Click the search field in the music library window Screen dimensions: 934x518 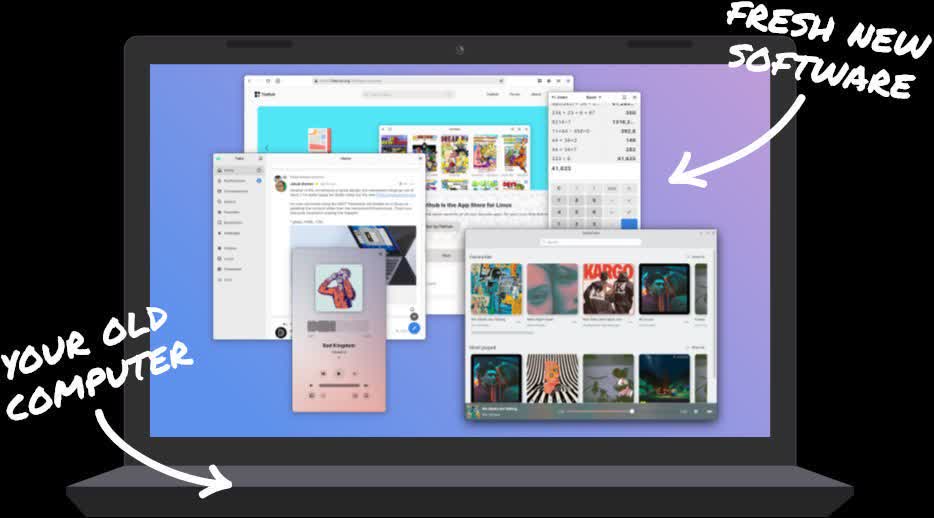[590, 242]
